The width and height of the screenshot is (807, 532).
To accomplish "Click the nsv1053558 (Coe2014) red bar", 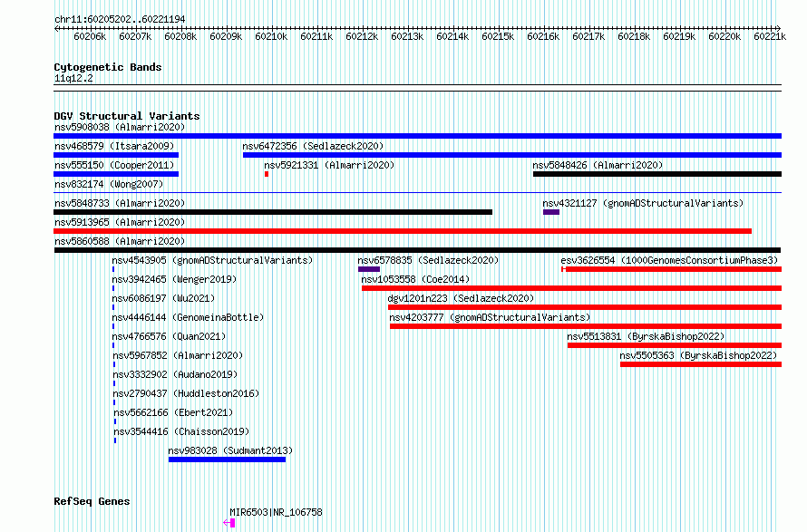I will [572, 288].
